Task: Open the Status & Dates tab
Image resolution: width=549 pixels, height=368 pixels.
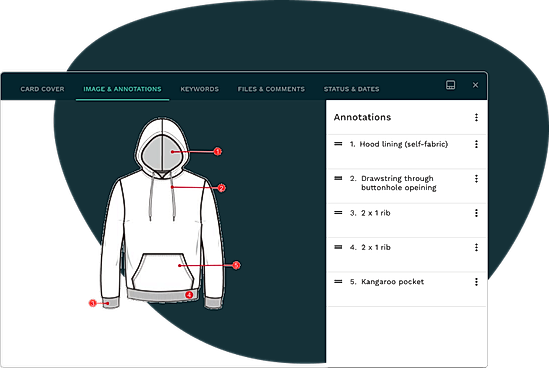Action: tap(352, 89)
